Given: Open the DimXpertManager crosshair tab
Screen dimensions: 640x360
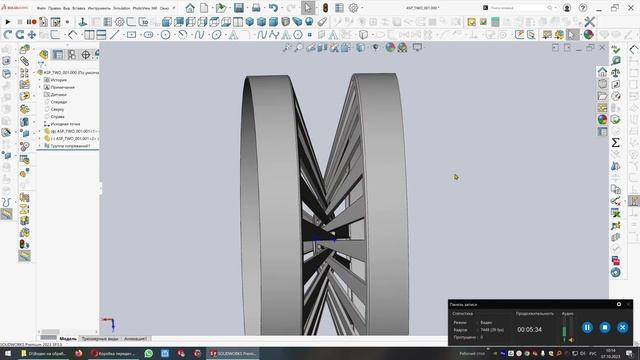Looking at the screenshot, I should [86, 54].
